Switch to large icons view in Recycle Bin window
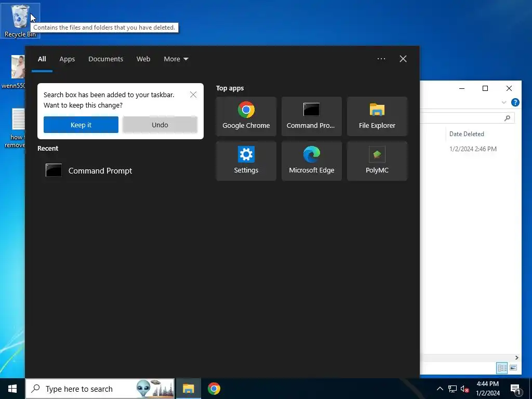This screenshot has width=532, height=399. pyautogui.click(x=513, y=368)
